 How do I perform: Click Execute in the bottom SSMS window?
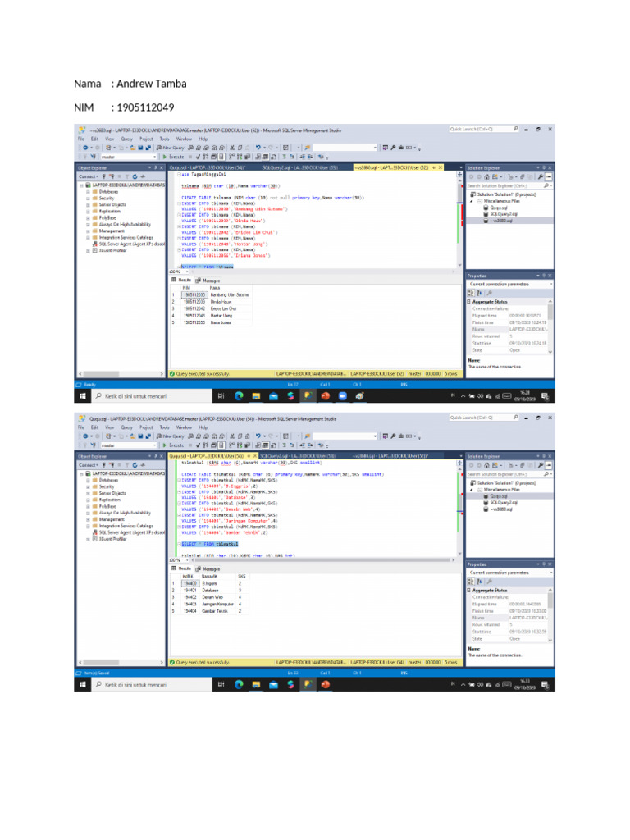point(174,445)
